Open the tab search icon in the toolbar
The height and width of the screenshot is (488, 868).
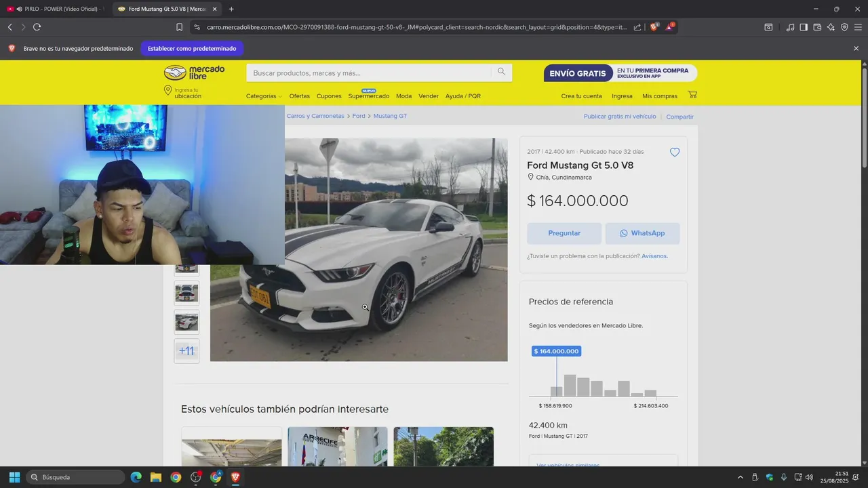pyautogui.click(x=768, y=27)
